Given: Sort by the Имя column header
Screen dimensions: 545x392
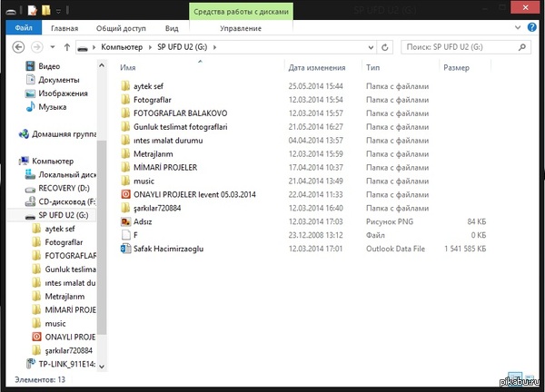Looking at the screenshot, I should (x=128, y=68).
